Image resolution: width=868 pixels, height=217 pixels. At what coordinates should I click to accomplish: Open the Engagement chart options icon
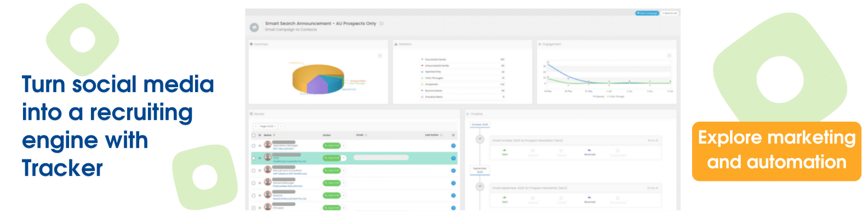click(x=669, y=56)
